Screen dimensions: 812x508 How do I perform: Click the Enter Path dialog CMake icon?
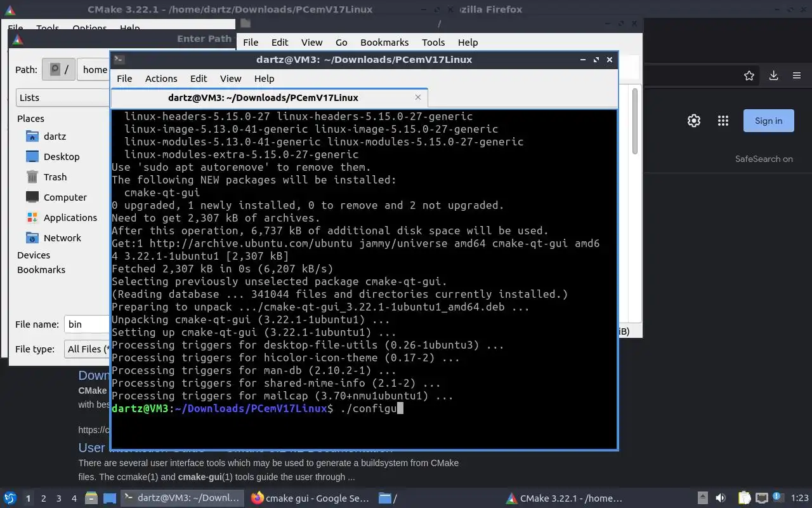click(18, 39)
